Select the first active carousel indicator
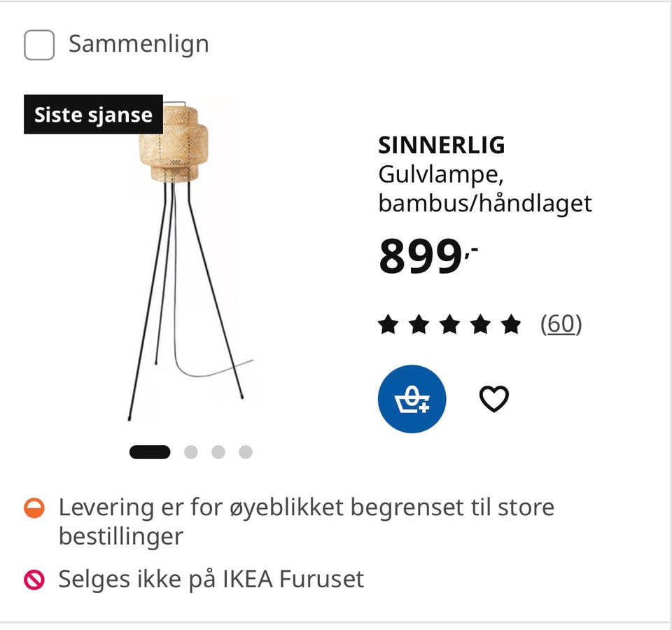 150,451
